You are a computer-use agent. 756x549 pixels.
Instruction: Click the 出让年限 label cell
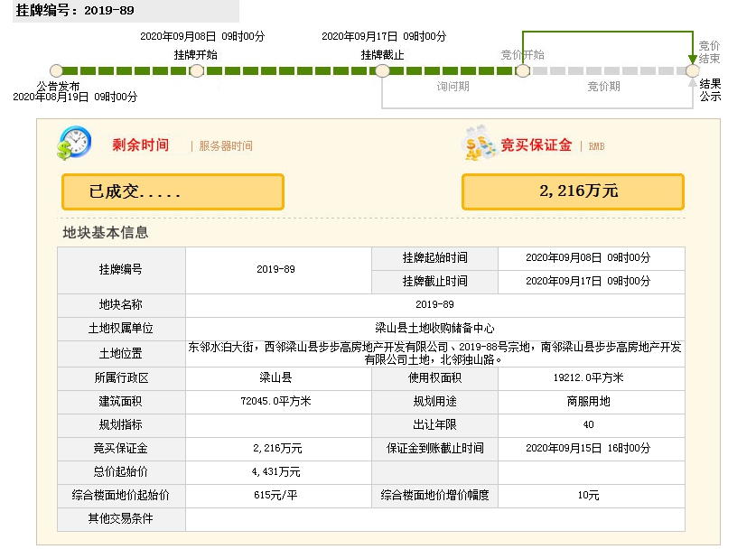[x=434, y=425]
